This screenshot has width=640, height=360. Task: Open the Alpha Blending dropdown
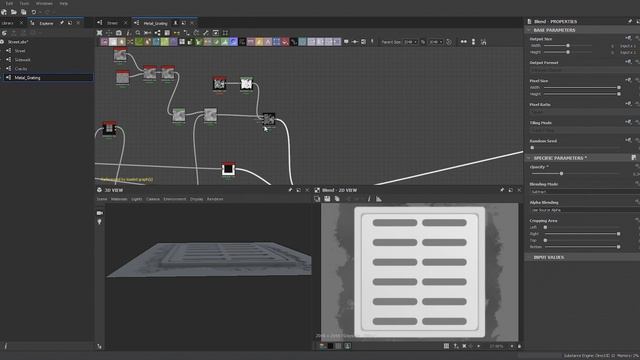(584, 210)
